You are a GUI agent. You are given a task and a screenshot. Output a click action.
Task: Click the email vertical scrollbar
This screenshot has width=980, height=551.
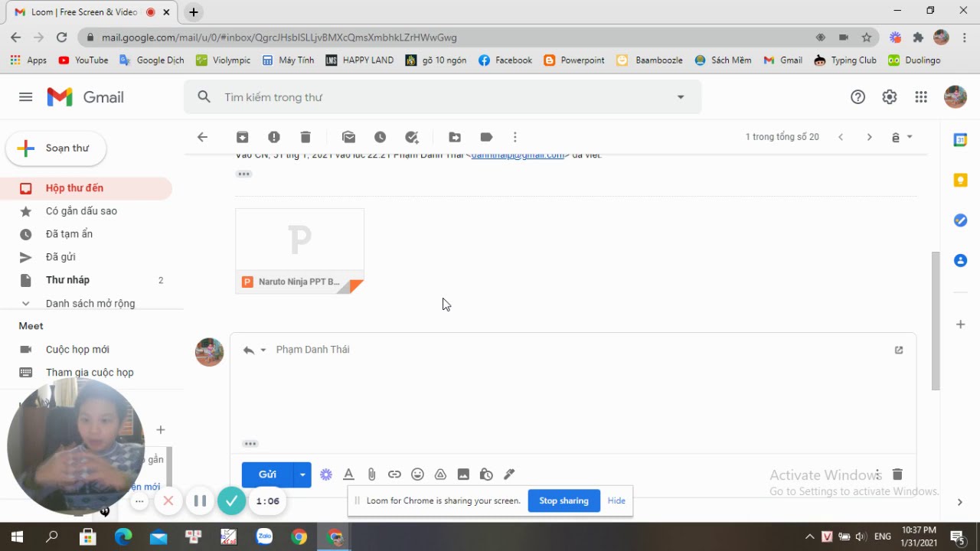935,320
